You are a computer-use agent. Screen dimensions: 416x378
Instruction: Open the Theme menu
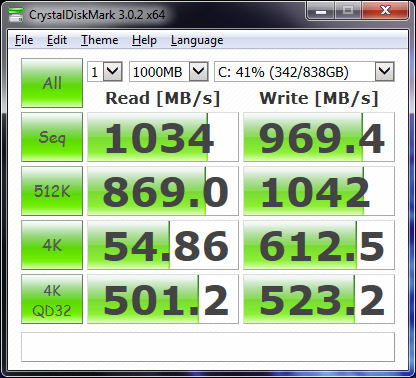coord(99,40)
